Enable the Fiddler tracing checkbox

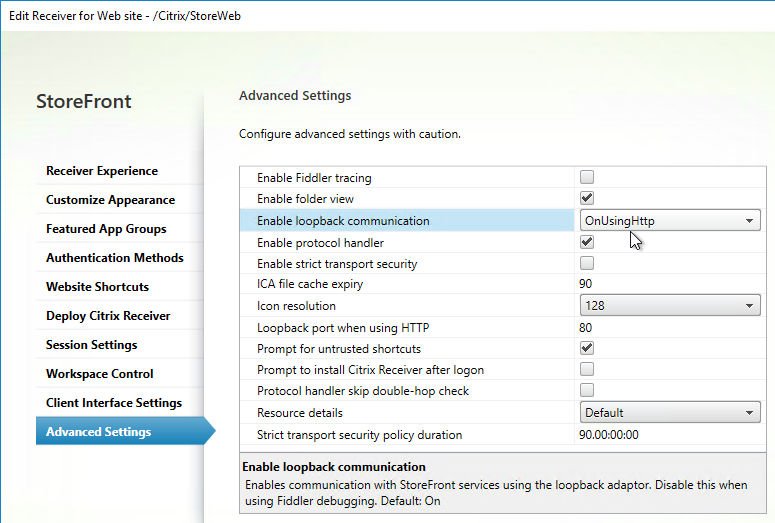[x=587, y=177]
